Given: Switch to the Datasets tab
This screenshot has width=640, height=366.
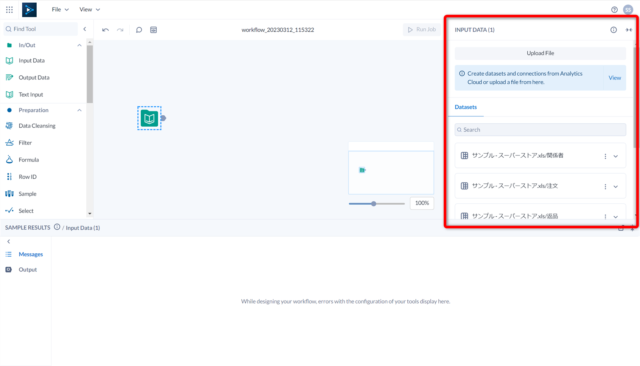Looking at the screenshot, I should tap(466, 107).
